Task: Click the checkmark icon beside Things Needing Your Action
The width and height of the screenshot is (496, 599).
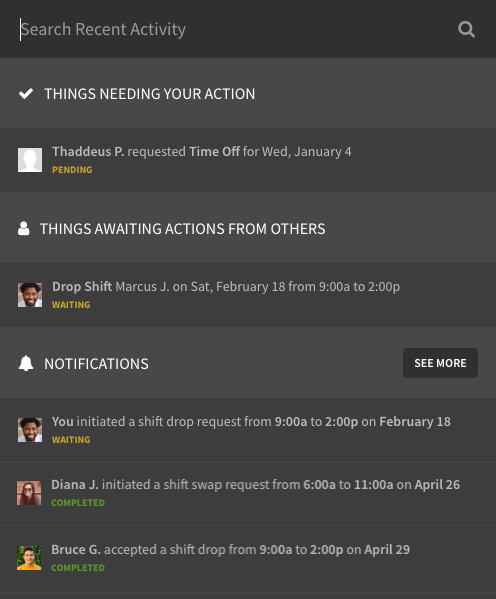Action: (26, 94)
